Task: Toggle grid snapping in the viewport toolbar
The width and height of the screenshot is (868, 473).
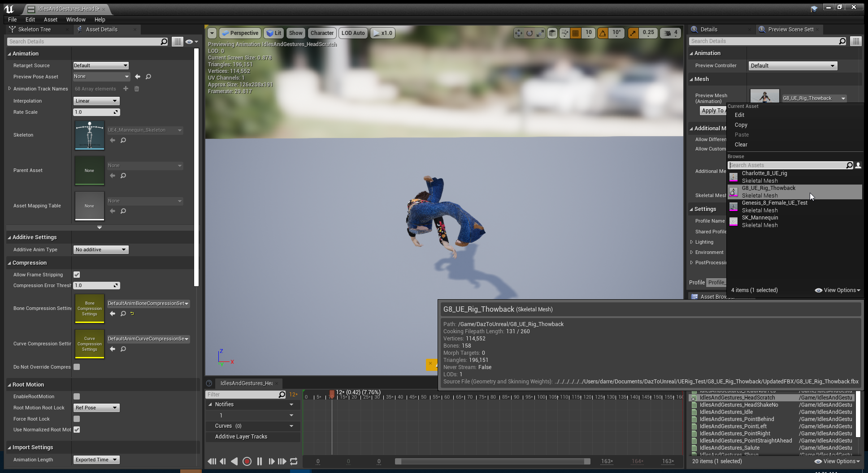Action: click(x=576, y=33)
